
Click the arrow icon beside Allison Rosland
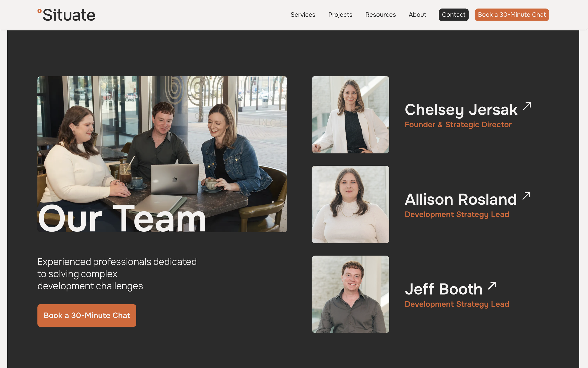click(x=526, y=196)
